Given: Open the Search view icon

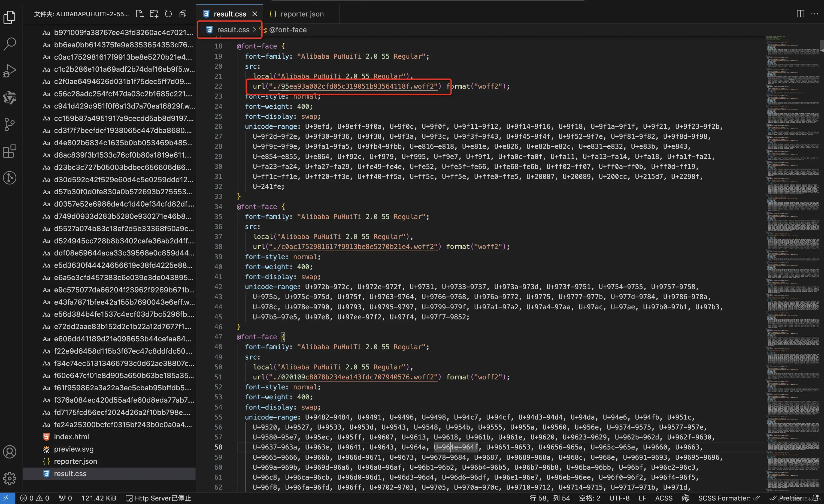Looking at the screenshot, I should 9,44.
